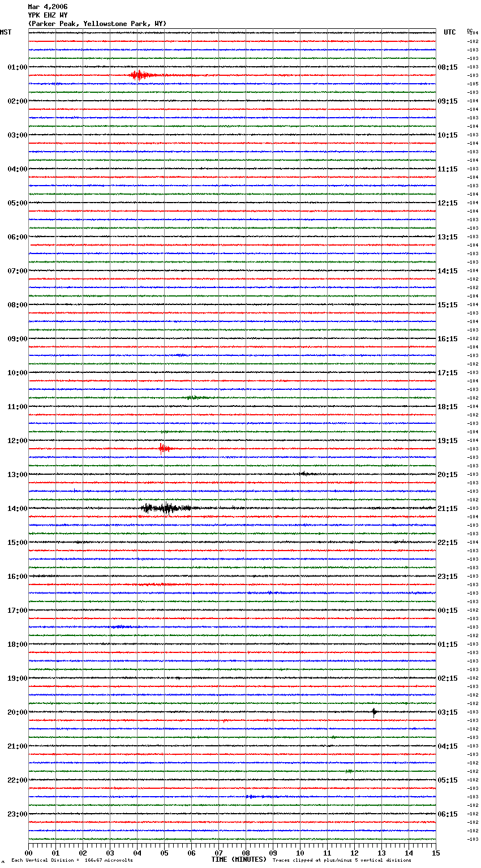Viewport: 481px width, 868px height.
Task: Click the 'Traces clipped at plus/minus 5 vertical divisions' note
Action: [x=342, y=861]
